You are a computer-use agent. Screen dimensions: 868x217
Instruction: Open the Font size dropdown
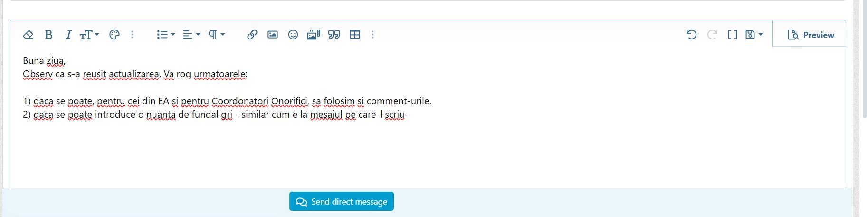point(89,35)
